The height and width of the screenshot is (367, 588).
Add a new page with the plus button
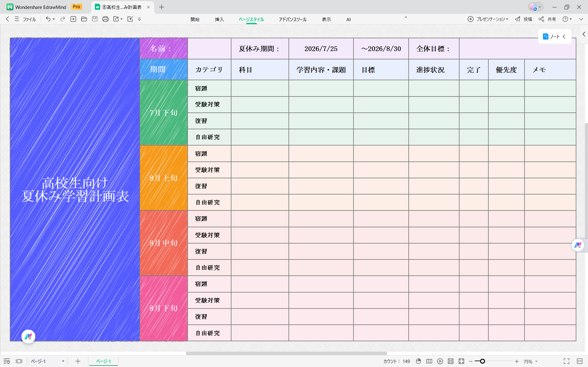[x=78, y=361]
